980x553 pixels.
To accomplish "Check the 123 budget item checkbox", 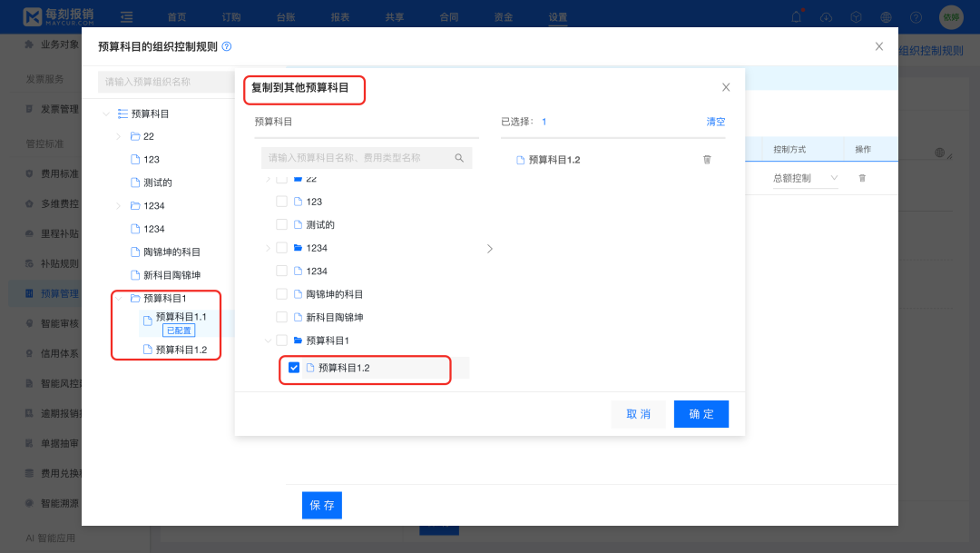I will point(281,201).
